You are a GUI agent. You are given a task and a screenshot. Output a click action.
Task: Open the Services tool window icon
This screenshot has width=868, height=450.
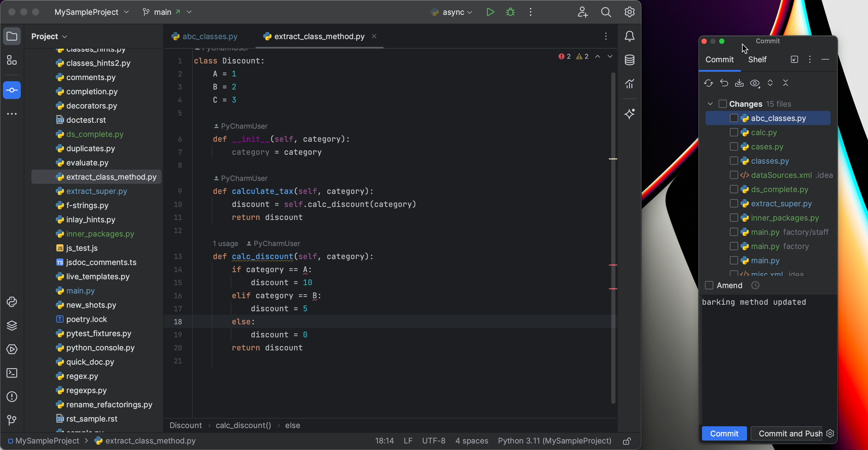(12, 349)
